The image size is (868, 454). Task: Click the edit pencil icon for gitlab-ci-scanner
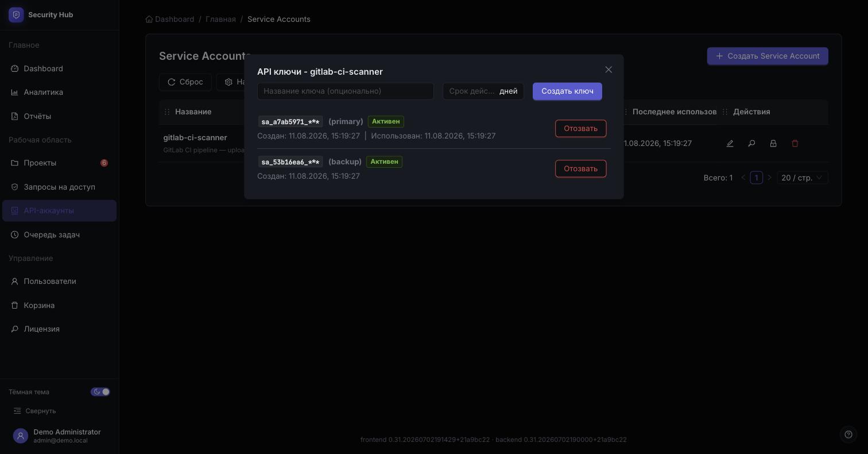[x=730, y=143]
